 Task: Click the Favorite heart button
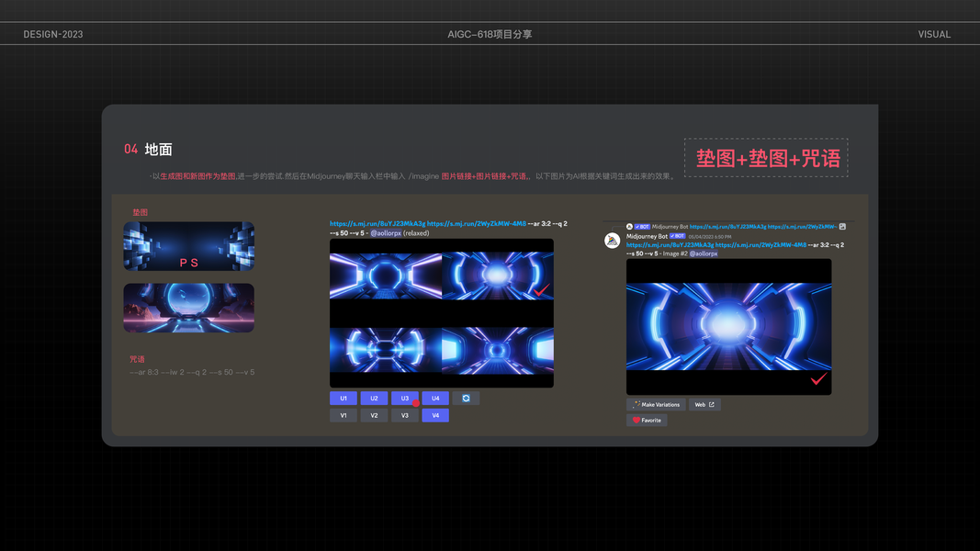coord(647,421)
